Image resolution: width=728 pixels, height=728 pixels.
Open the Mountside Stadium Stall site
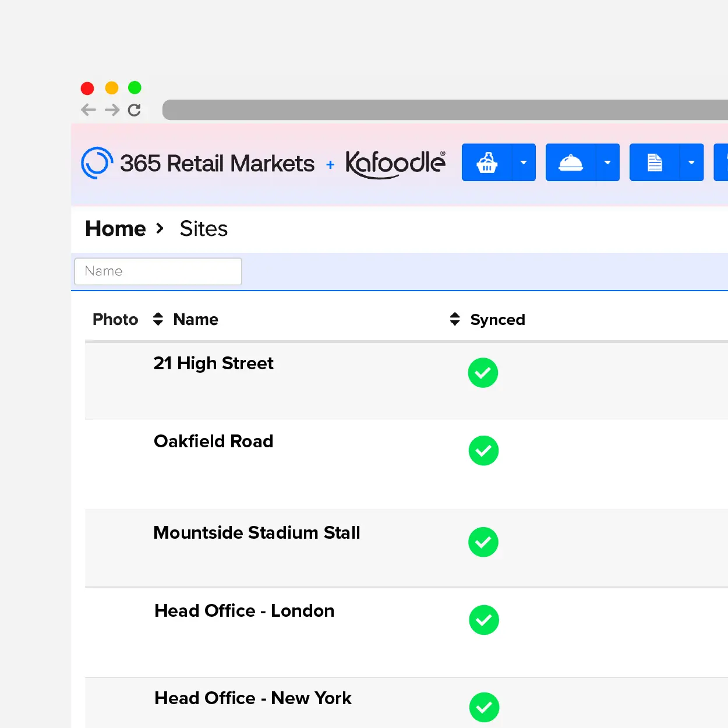[x=257, y=533]
